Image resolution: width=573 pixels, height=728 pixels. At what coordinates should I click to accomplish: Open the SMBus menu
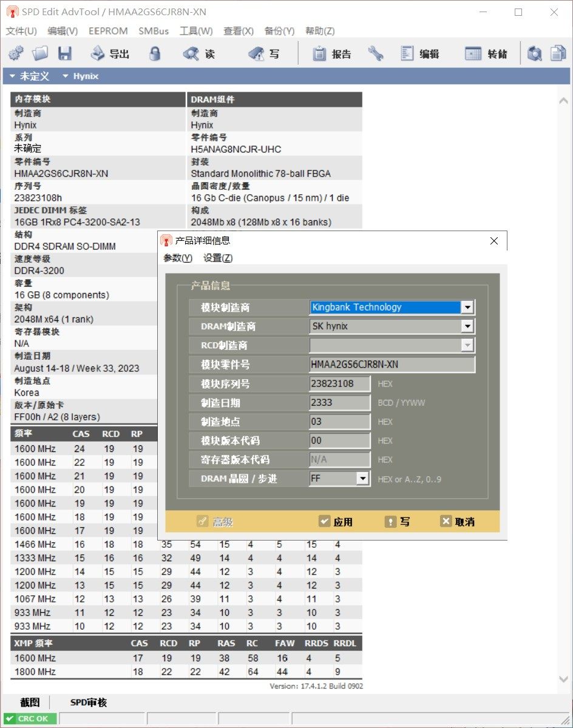(x=154, y=31)
